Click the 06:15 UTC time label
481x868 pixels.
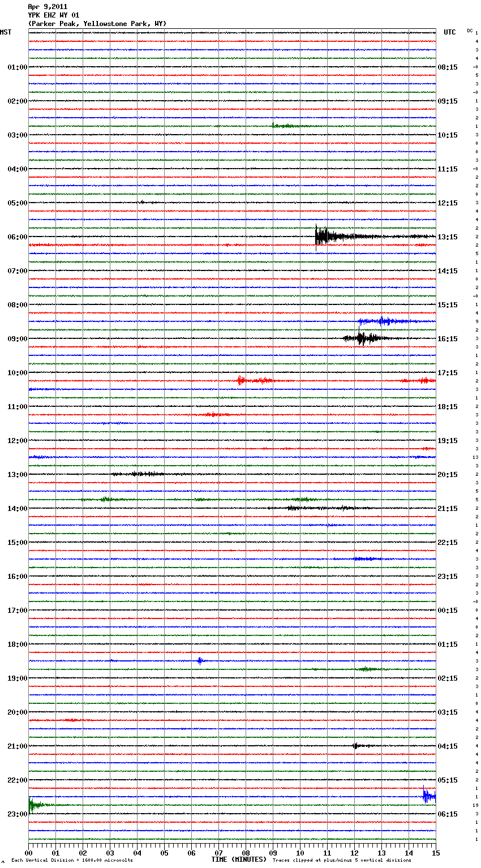coord(448,814)
